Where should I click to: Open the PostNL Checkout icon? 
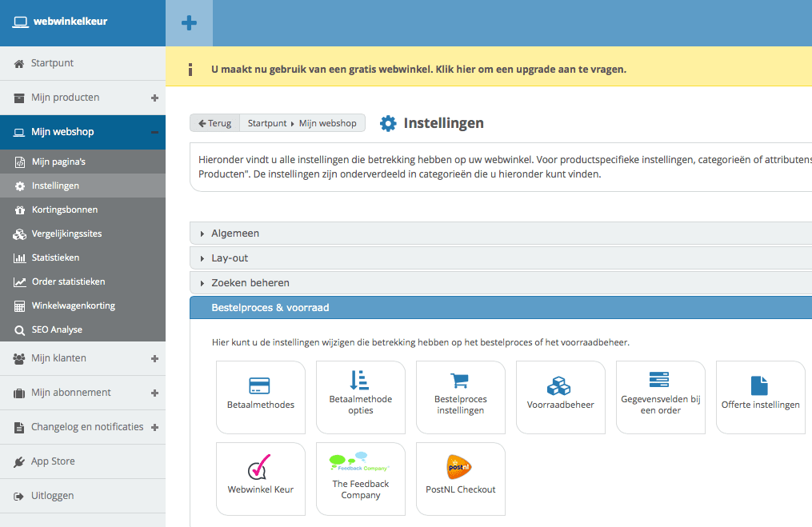460,467
